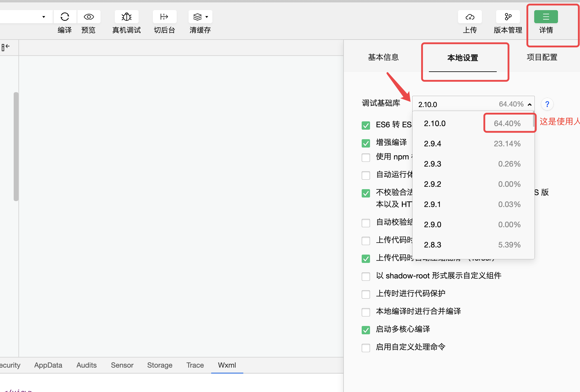This screenshot has height=392, width=580.
Task: Open real device debugging bug icon
Action: 126,17
